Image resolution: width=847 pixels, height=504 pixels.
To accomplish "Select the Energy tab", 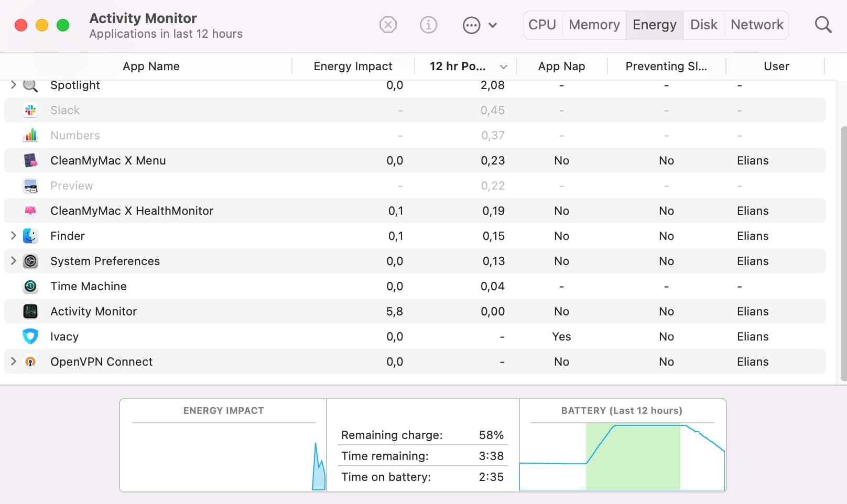I will [x=654, y=25].
